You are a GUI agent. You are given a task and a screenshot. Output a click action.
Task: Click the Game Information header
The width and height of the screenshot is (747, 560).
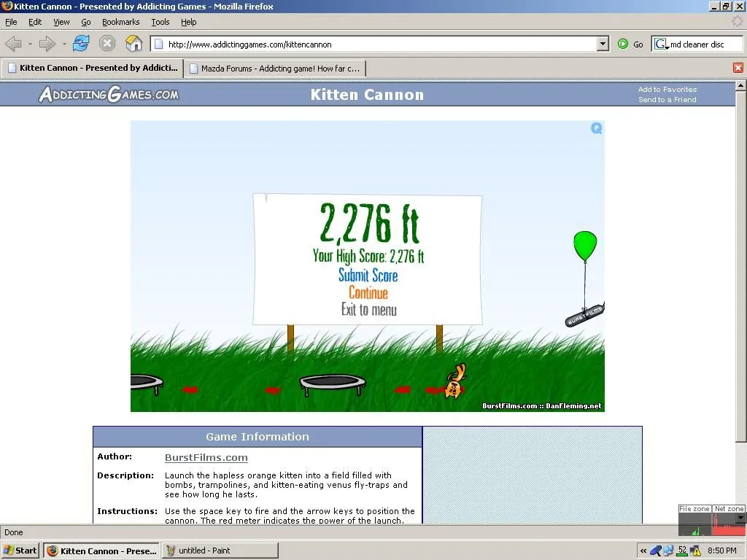click(x=258, y=437)
